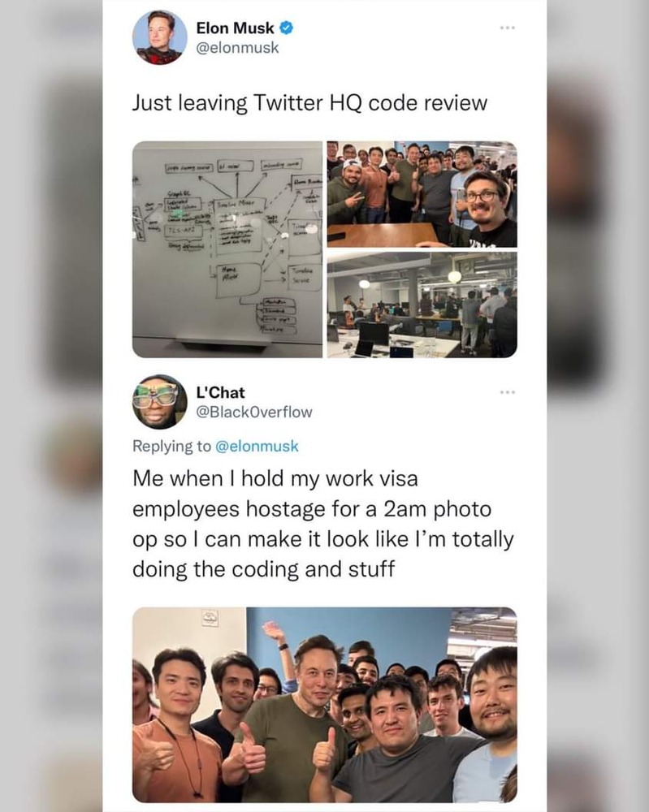Viewport: 649px width, 812px height.
Task: Enlarge the whiteboard diagram photo
Action: click(227, 249)
